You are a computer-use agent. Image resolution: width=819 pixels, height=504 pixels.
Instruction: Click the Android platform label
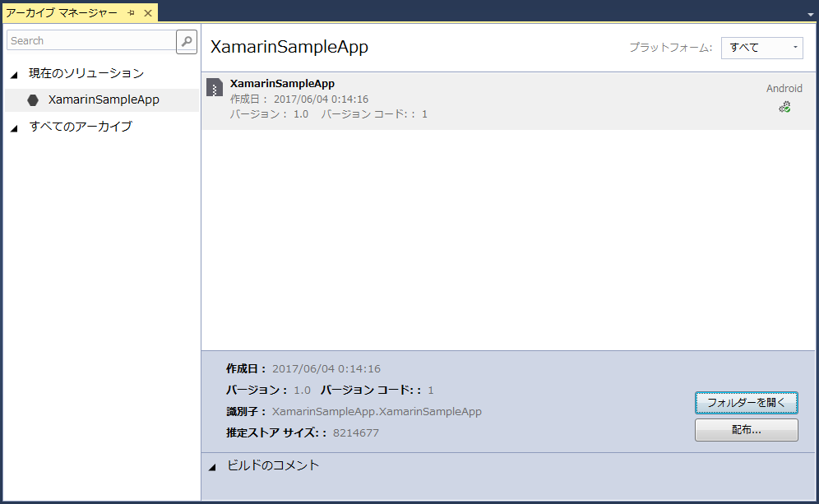[x=784, y=88]
